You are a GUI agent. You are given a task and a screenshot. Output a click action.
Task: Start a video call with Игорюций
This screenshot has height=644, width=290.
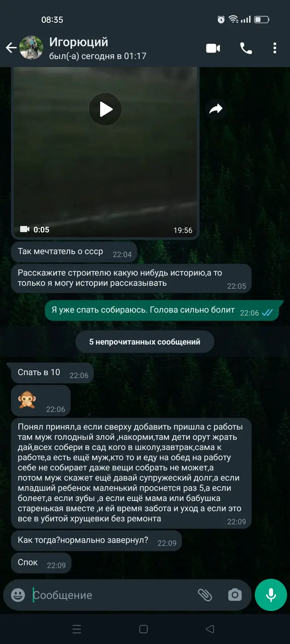pyautogui.click(x=213, y=48)
